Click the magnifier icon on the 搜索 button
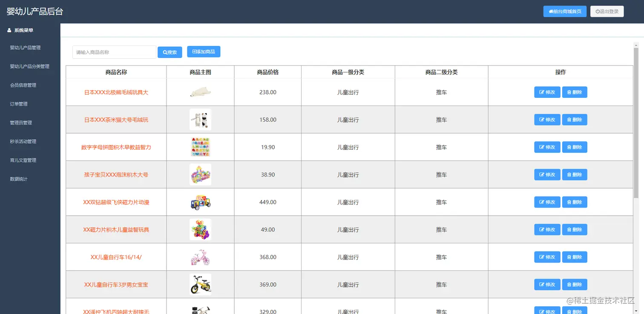Screen dimensions: 644x314 164,51
